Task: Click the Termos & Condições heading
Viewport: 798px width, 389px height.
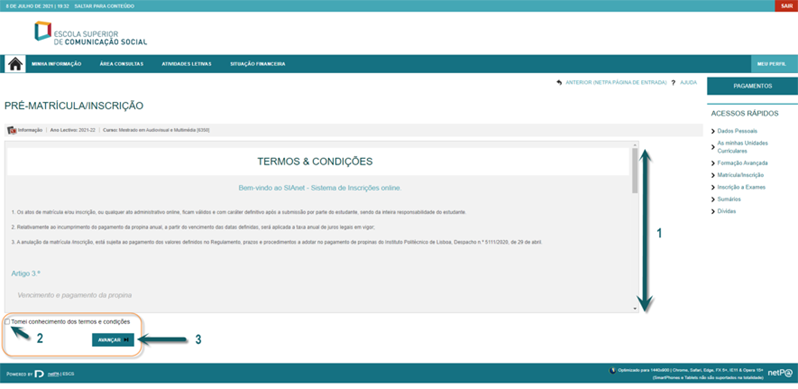Action: (315, 162)
